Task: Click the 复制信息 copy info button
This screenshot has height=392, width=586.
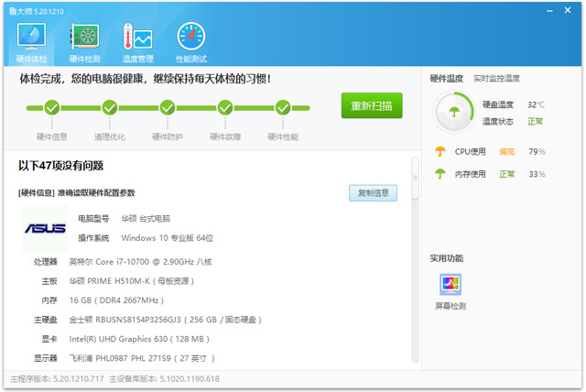Action: pyautogui.click(x=373, y=193)
